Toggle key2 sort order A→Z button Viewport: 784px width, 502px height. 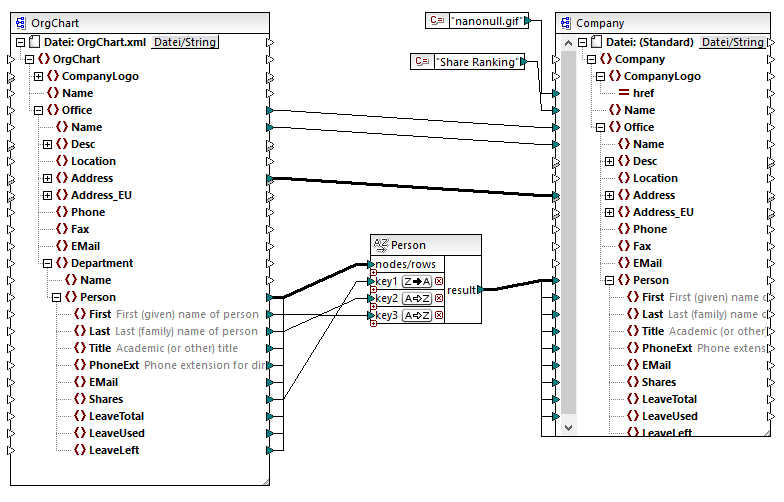[417, 299]
